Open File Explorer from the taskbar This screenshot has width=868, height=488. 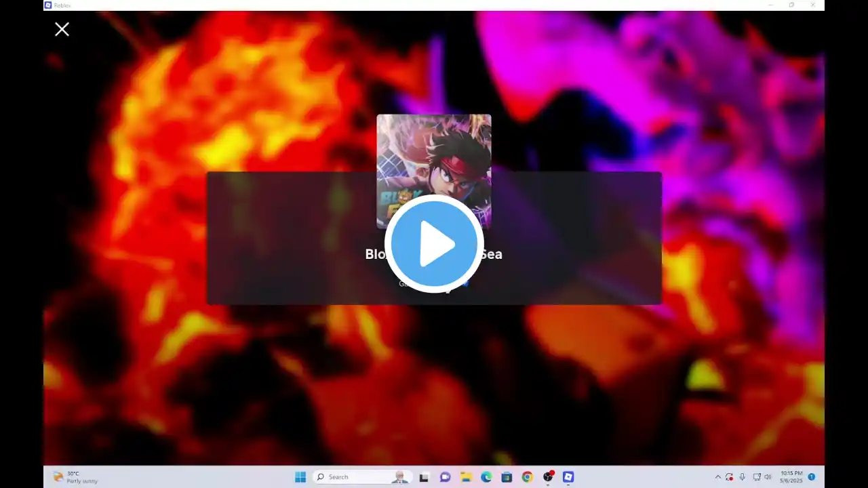click(x=466, y=477)
